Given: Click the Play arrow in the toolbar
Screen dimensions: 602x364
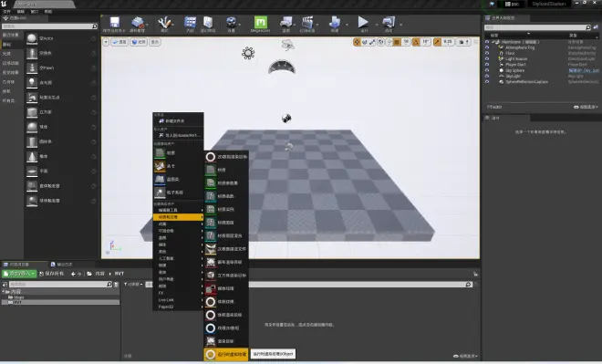Looking at the screenshot, I should point(363,22).
